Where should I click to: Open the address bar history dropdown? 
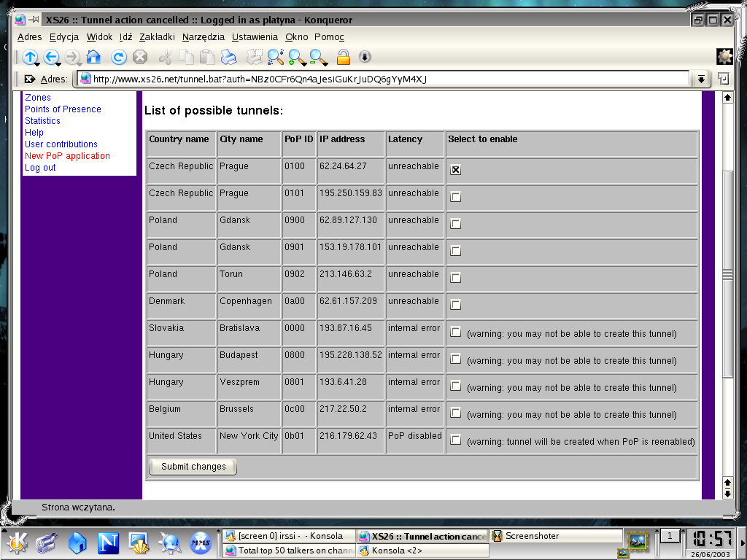701,79
